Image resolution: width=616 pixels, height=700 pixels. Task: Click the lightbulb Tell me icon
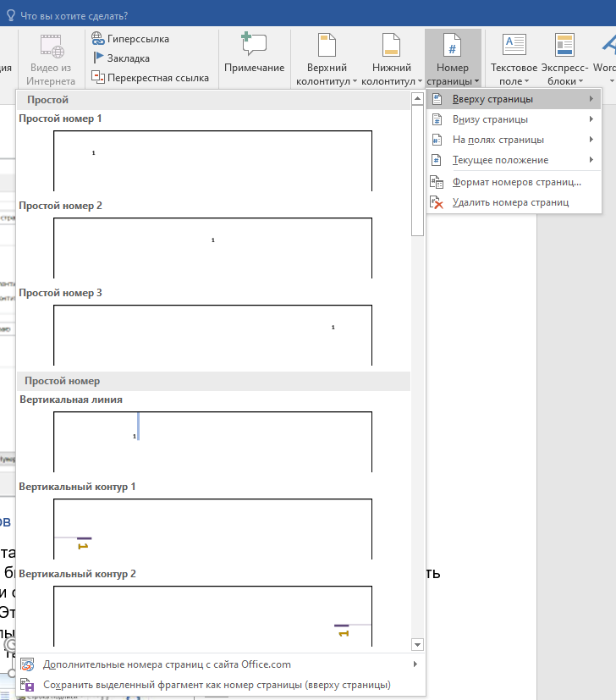coord(11,15)
